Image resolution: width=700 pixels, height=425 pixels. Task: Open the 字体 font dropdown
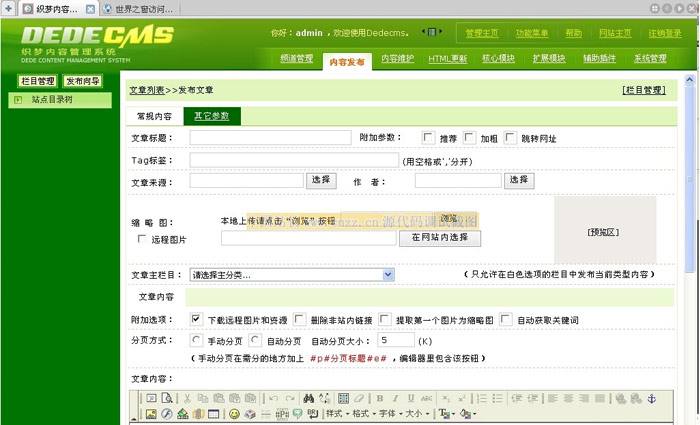391,413
